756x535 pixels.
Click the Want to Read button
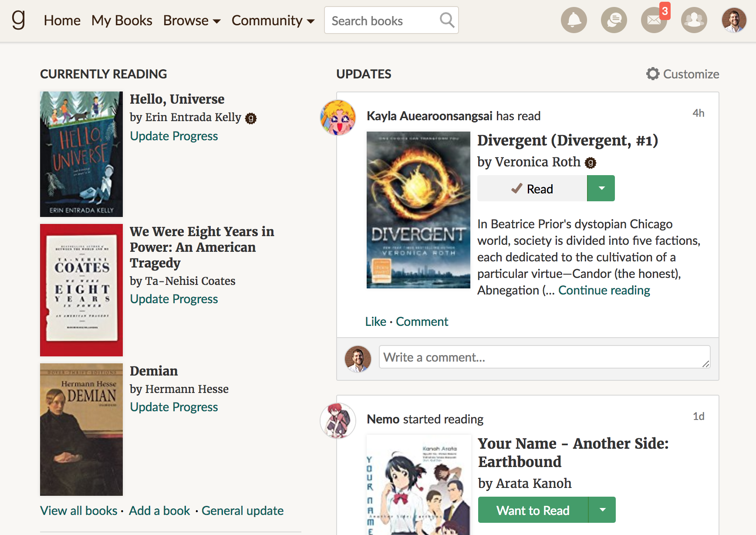pos(533,510)
